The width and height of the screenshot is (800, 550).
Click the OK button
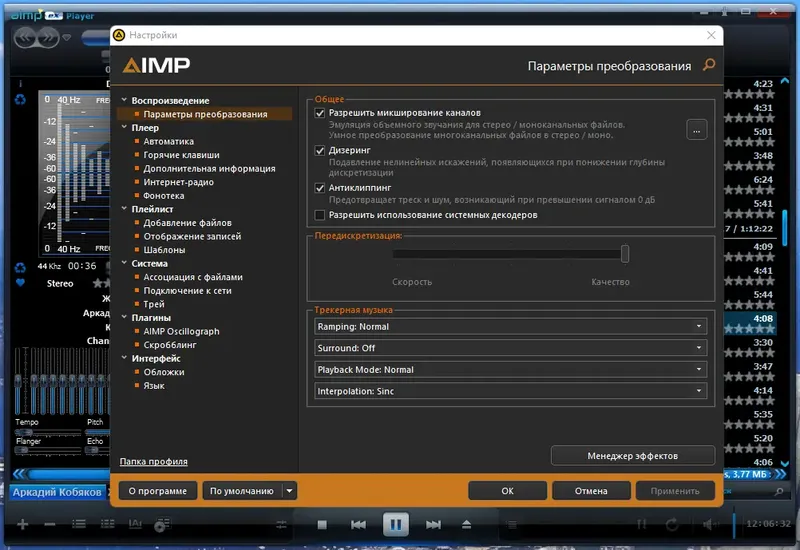click(507, 491)
